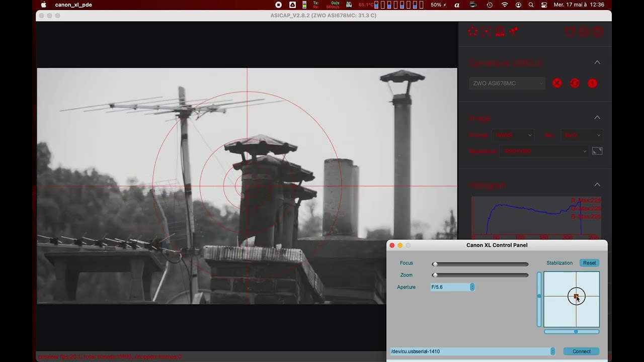This screenshot has height=362, width=644.
Task: Click the date and time clock
Action: tap(579, 5)
